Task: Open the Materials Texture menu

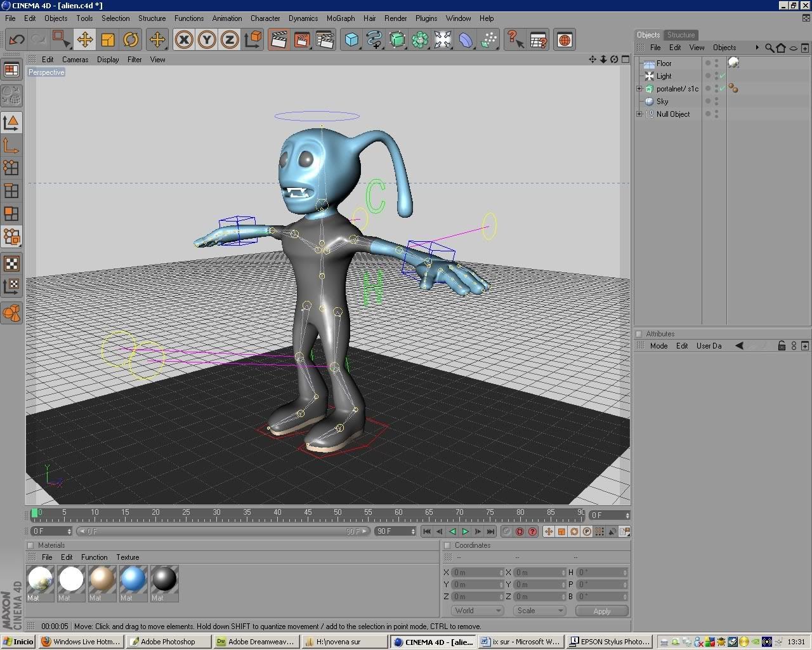Action: (128, 557)
